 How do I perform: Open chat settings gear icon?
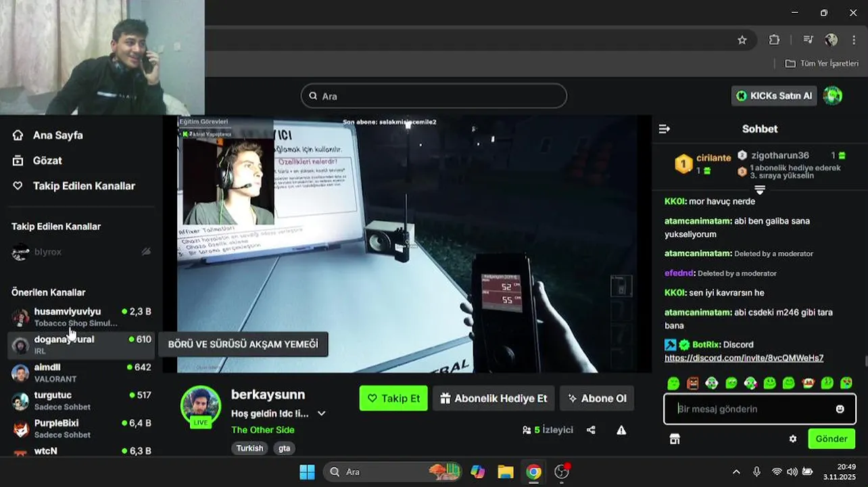pos(793,439)
